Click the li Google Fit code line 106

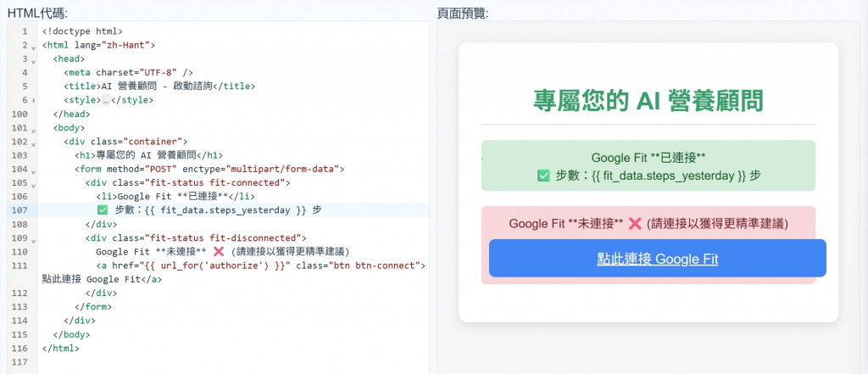(175, 196)
